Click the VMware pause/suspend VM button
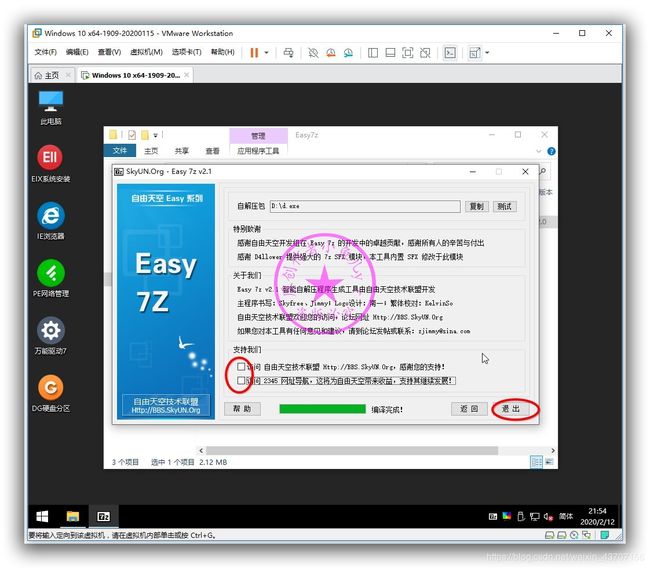The width and height of the screenshot is (650, 568). pos(254,53)
